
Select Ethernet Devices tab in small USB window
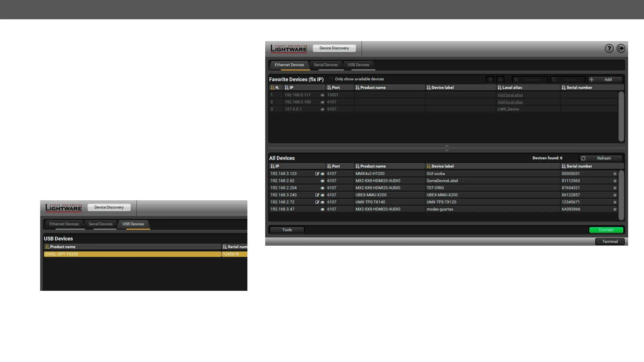tap(64, 224)
